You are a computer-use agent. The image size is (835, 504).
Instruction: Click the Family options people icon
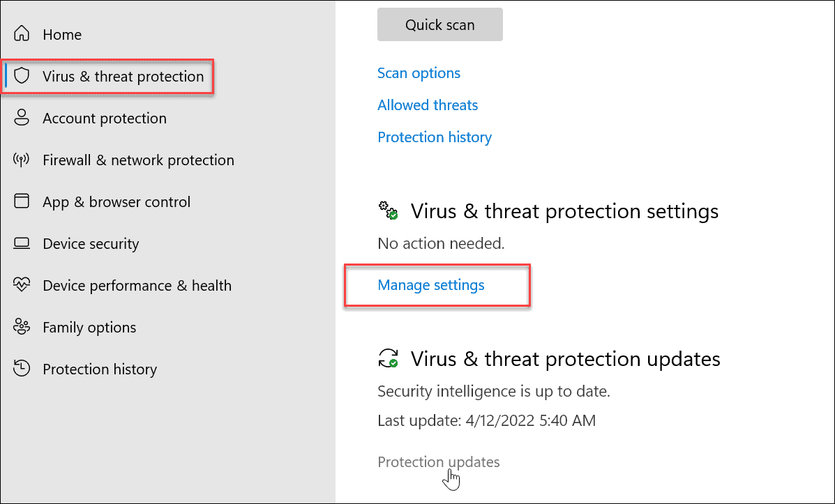click(23, 327)
